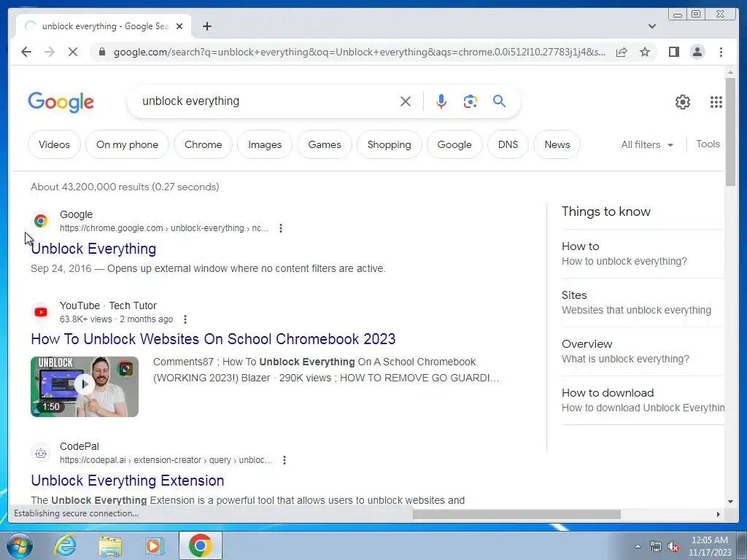The height and width of the screenshot is (560, 747).
Task: Search by image with Google Lens
Action: pos(471,101)
